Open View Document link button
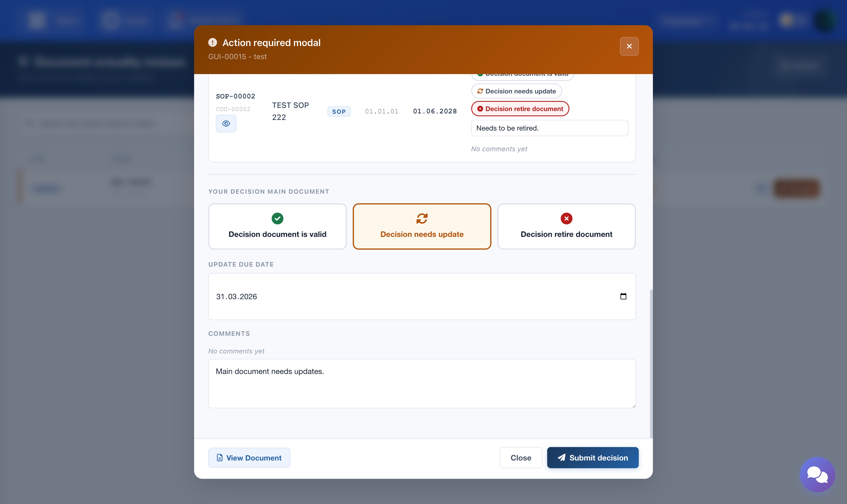847x504 pixels. tap(249, 457)
